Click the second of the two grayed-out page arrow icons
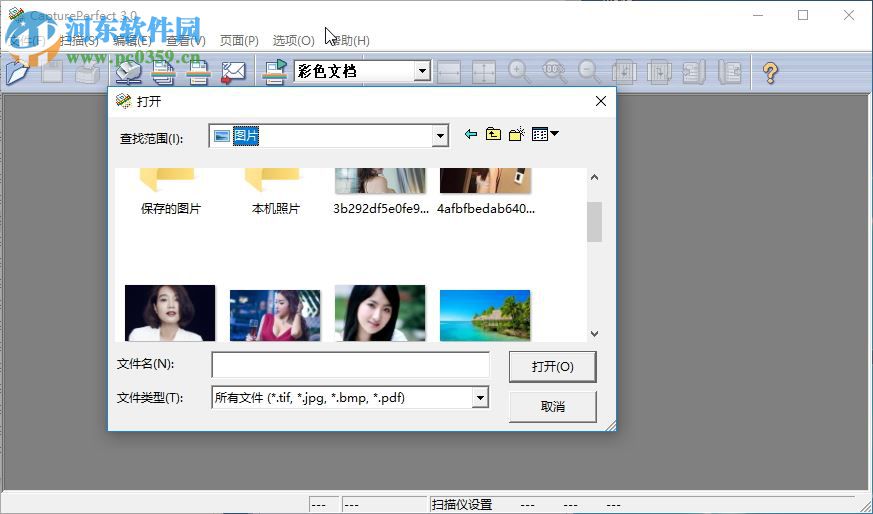The height and width of the screenshot is (514, 873). tap(659, 72)
